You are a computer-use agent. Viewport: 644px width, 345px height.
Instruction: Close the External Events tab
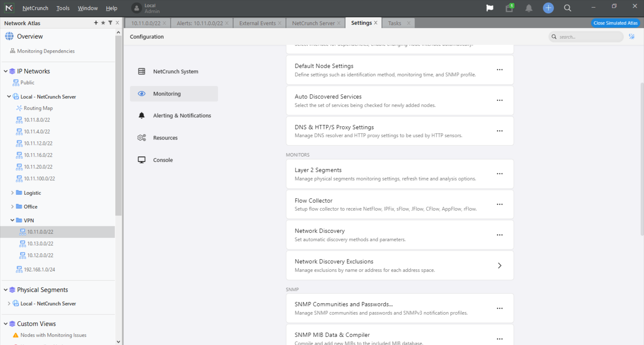[x=280, y=23]
